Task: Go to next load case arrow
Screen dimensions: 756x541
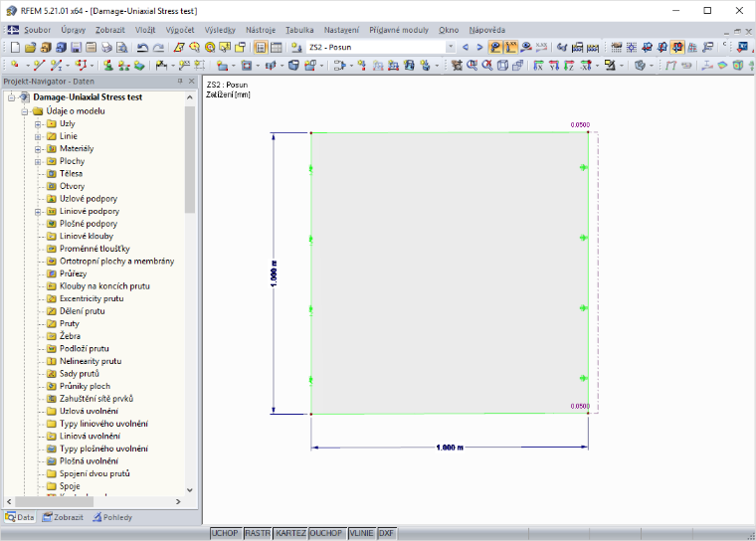Action: coord(479,48)
